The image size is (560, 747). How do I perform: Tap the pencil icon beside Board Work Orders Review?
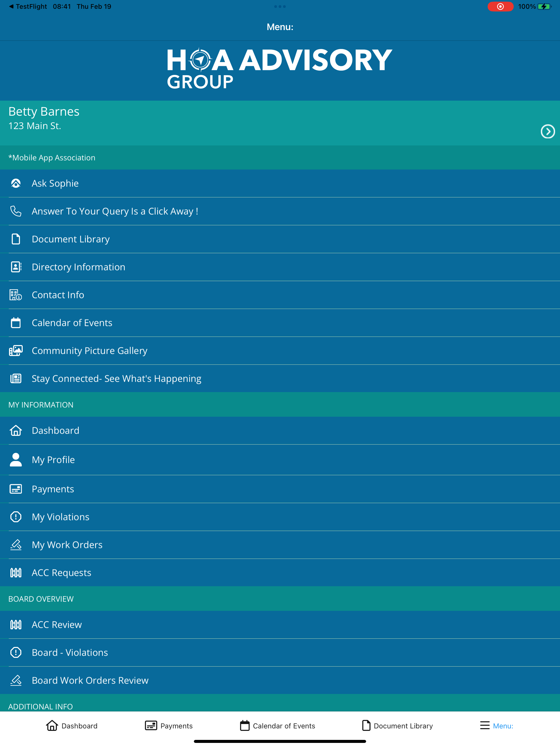[x=16, y=681]
